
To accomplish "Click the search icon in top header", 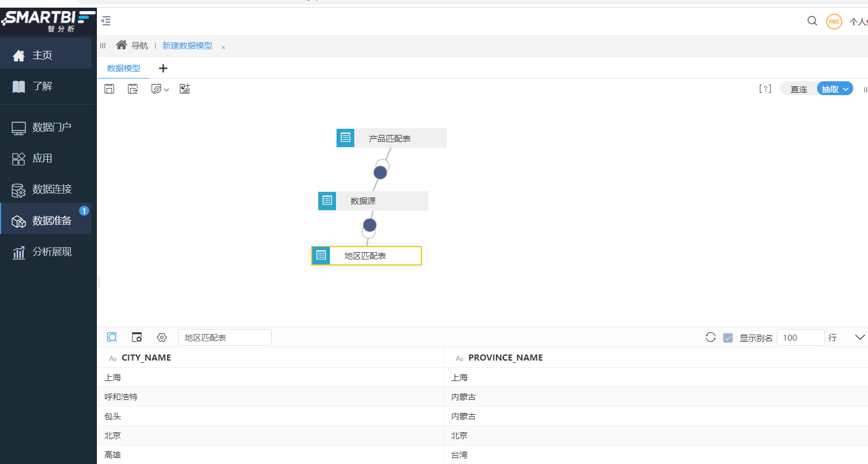I will point(812,21).
